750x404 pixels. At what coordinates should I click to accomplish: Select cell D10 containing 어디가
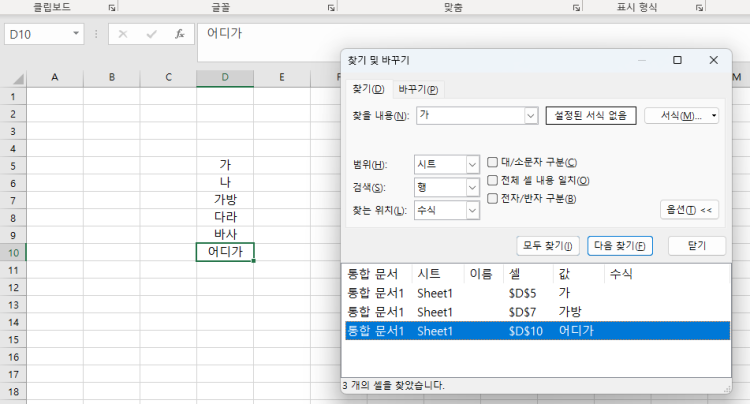225,252
